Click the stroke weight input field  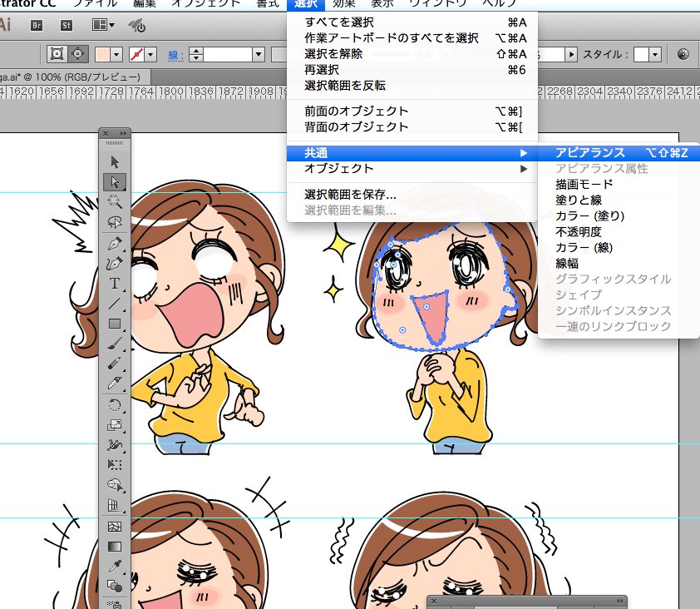[228, 55]
